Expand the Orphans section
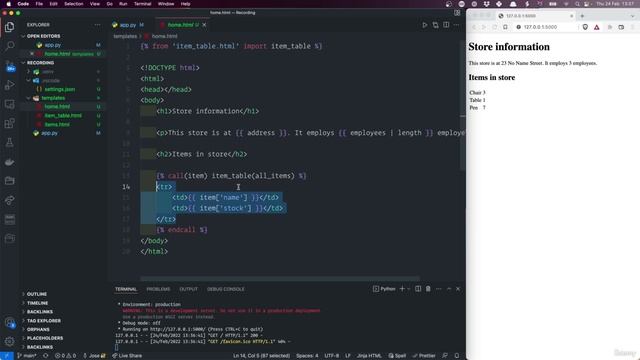This screenshot has height=360, width=640. pyautogui.click(x=38, y=329)
